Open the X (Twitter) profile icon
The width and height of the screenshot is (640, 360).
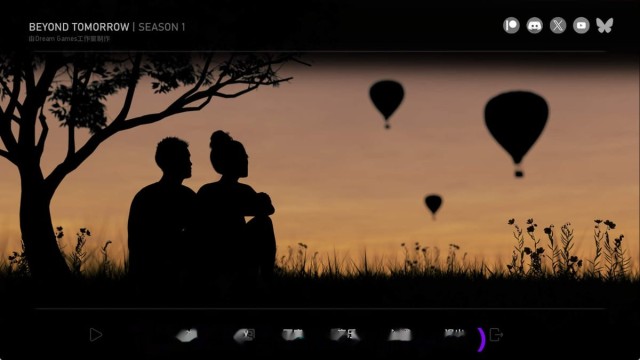click(x=558, y=25)
